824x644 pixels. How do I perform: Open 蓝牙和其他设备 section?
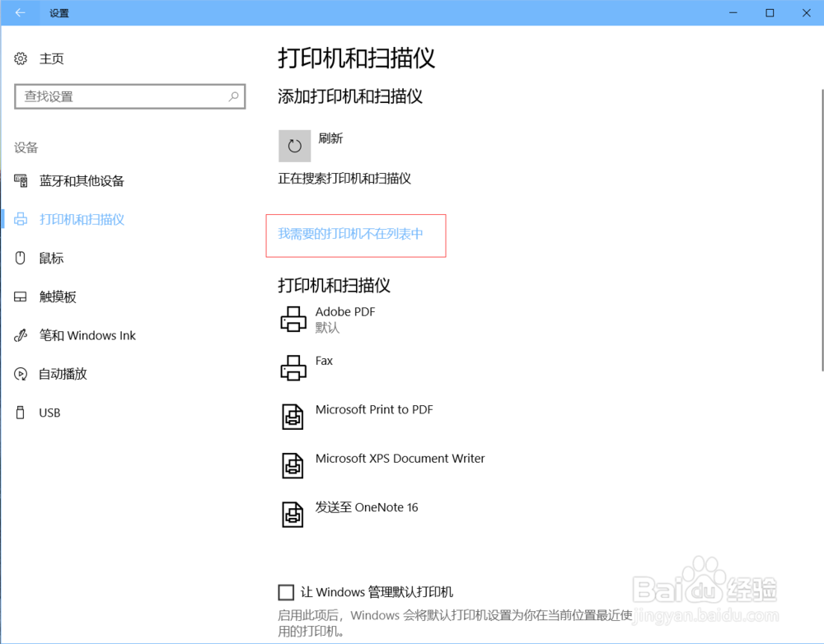tap(82, 181)
